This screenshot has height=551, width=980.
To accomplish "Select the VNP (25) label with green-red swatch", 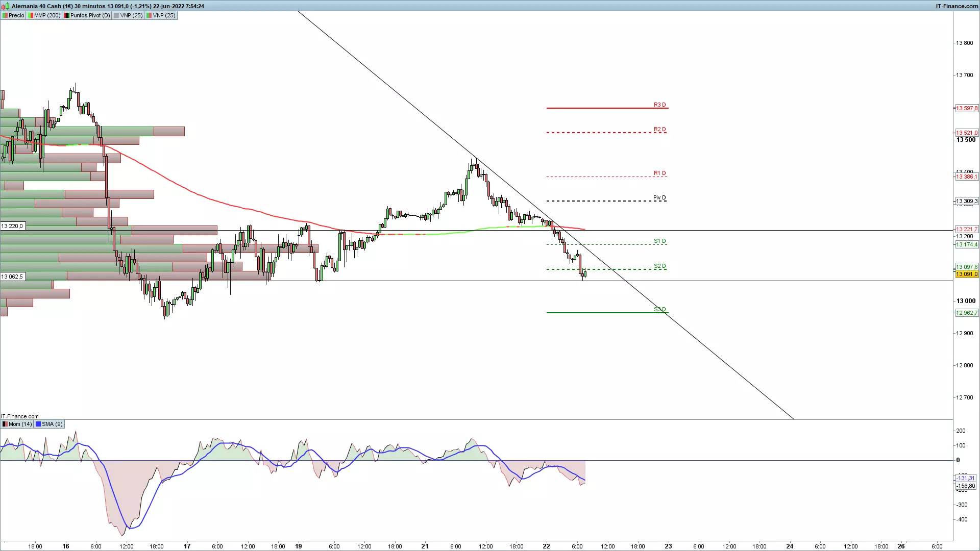I will pyautogui.click(x=161, y=15).
